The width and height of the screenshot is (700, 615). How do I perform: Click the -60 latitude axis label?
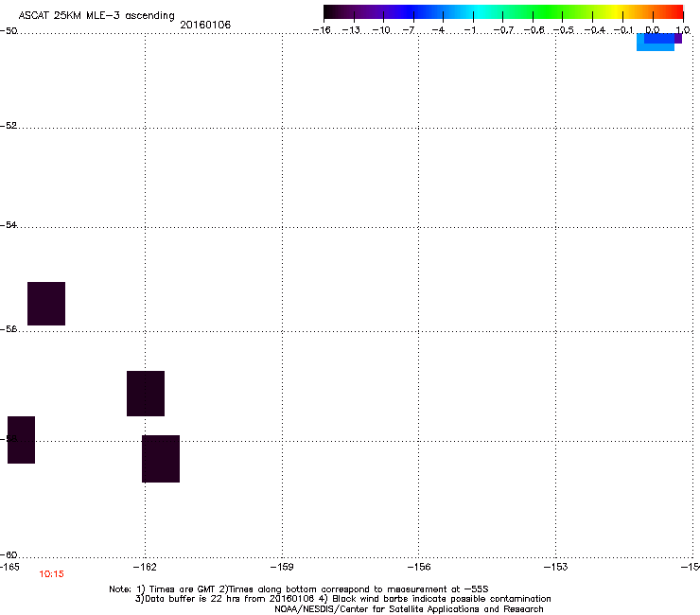coord(9,555)
